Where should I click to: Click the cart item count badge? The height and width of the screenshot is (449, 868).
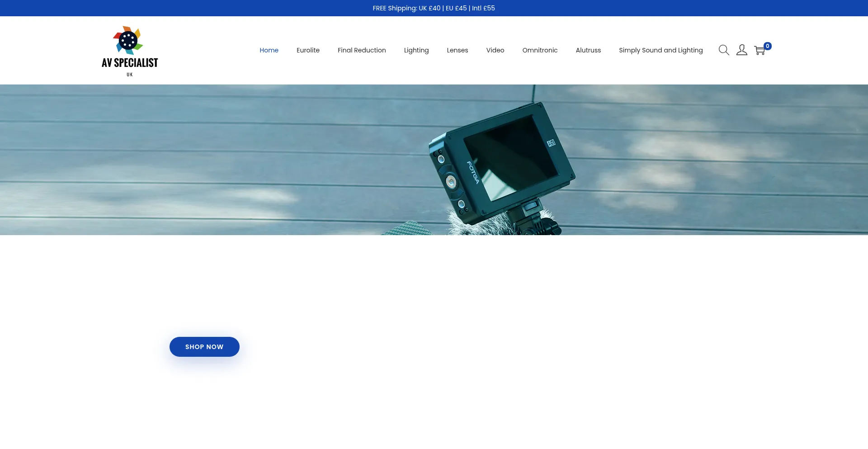pyautogui.click(x=768, y=46)
